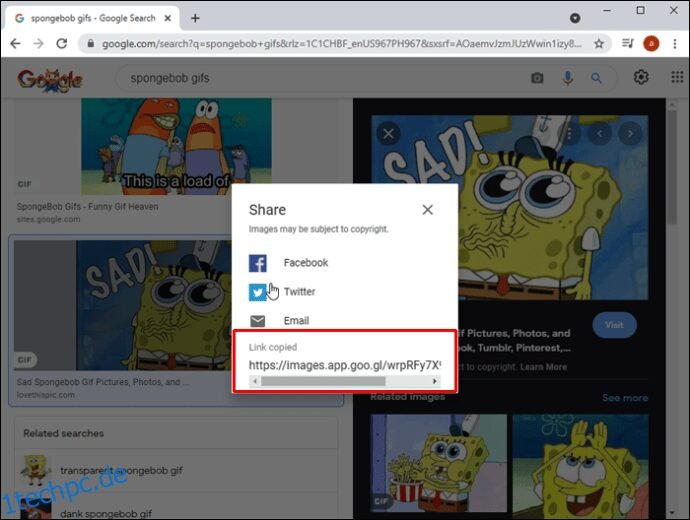Open the media control playlist icon
Screen dimensions: 690x520
coord(628,43)
